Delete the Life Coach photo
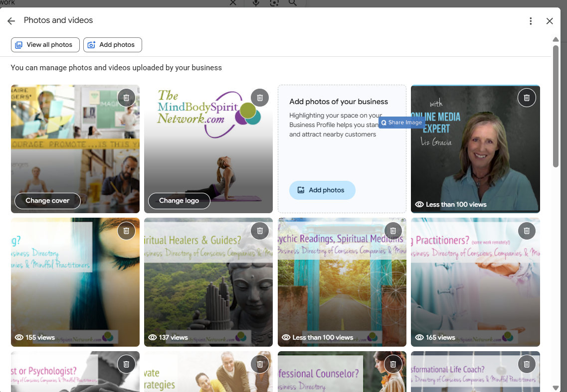The width and height of the screenshot is (567, 392). [x=527, y=364]
